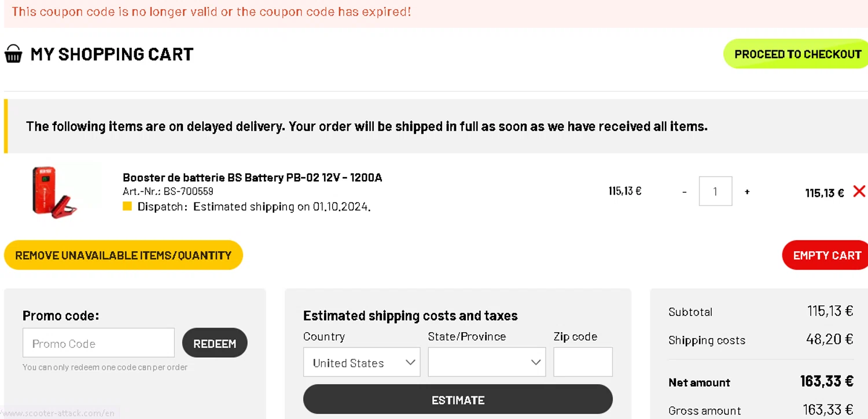
Task: Empty the cart
Action: [826, 255]
